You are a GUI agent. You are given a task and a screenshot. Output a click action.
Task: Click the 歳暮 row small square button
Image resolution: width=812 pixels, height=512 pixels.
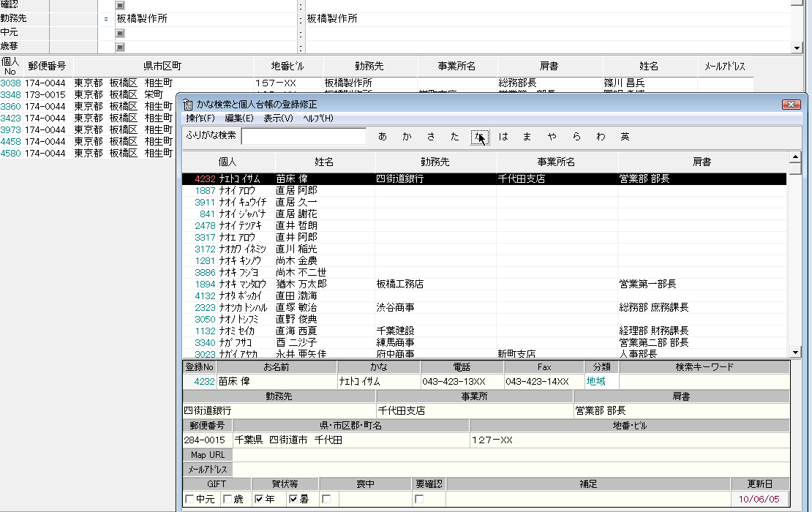pyautogui.click(x=120, y=47)
